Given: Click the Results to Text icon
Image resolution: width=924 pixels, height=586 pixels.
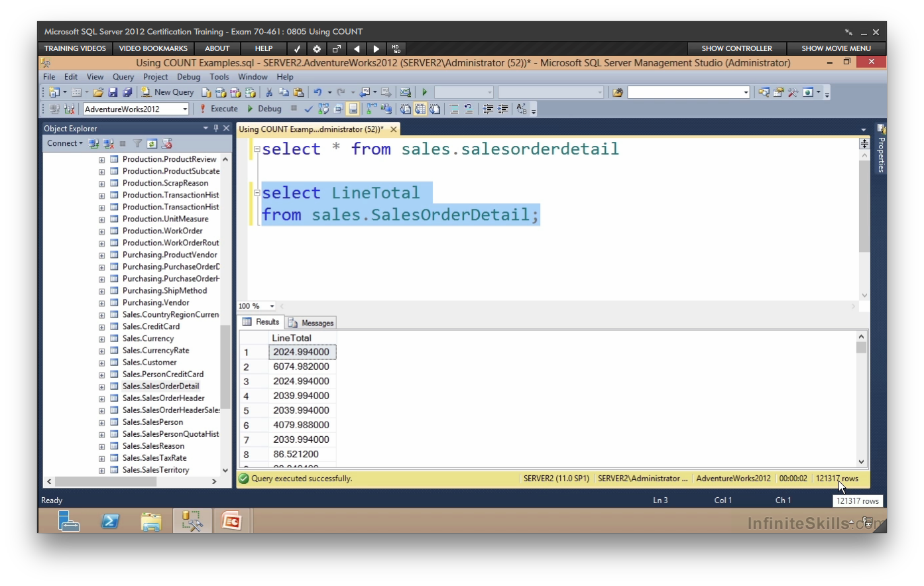Looking at the screenshot, I should coord(405,109).
